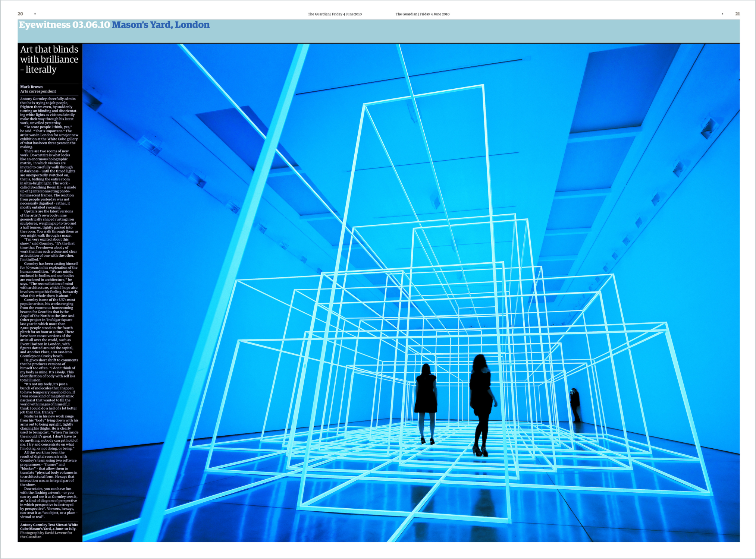Viewport: 756px width, 559px height.
Task: Click the Arts correspondent label
Action: [x=38, y=91]
